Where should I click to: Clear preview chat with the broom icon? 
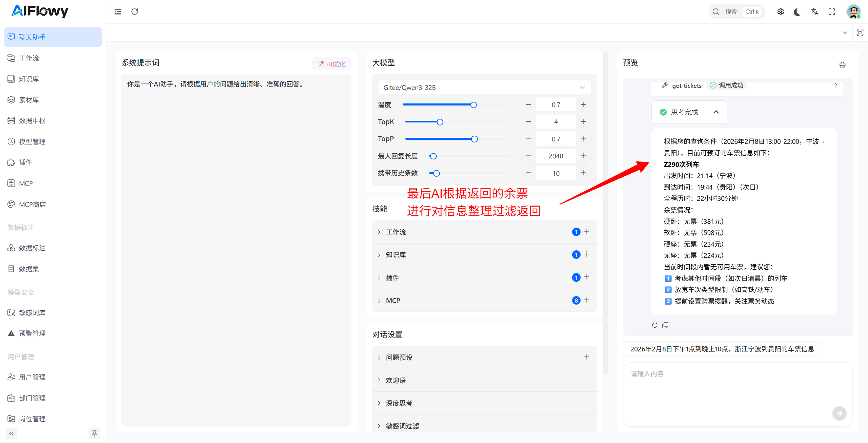click(x=842, y=65)
